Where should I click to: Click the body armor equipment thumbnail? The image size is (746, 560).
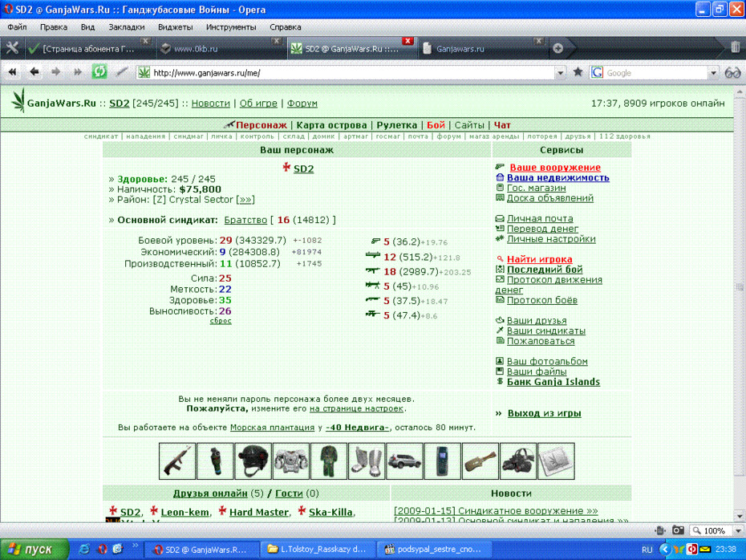click(291, 461)
